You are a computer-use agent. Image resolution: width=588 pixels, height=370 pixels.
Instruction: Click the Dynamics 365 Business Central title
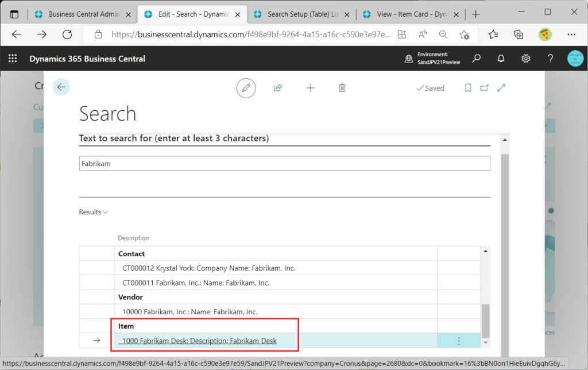coord(87,59)
